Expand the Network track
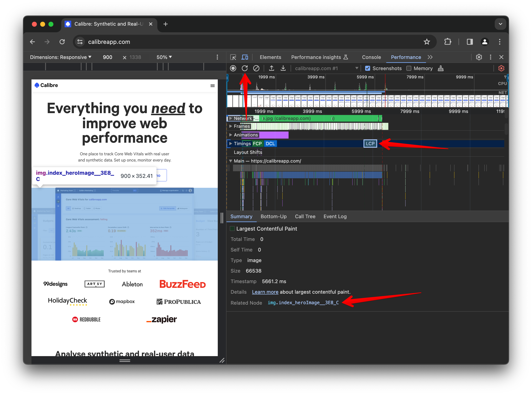The width and height of the screenshot is (532, 395). coord(230,118)
